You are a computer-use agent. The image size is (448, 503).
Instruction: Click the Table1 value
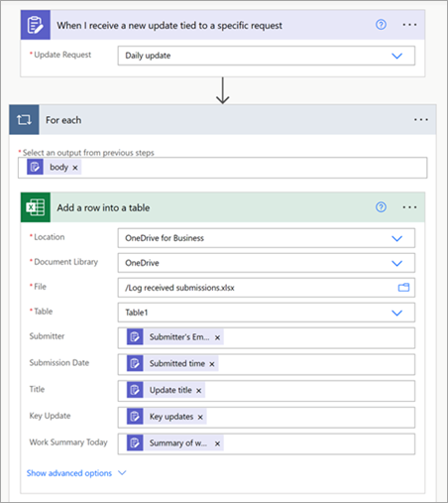pyautogui.click(x=137, y=313)
